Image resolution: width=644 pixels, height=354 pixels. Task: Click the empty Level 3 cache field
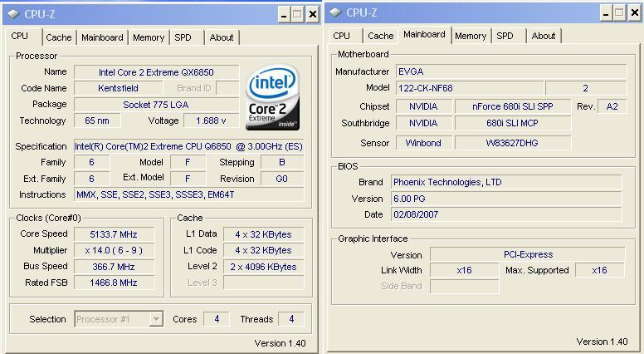click(x=263, y=283)
